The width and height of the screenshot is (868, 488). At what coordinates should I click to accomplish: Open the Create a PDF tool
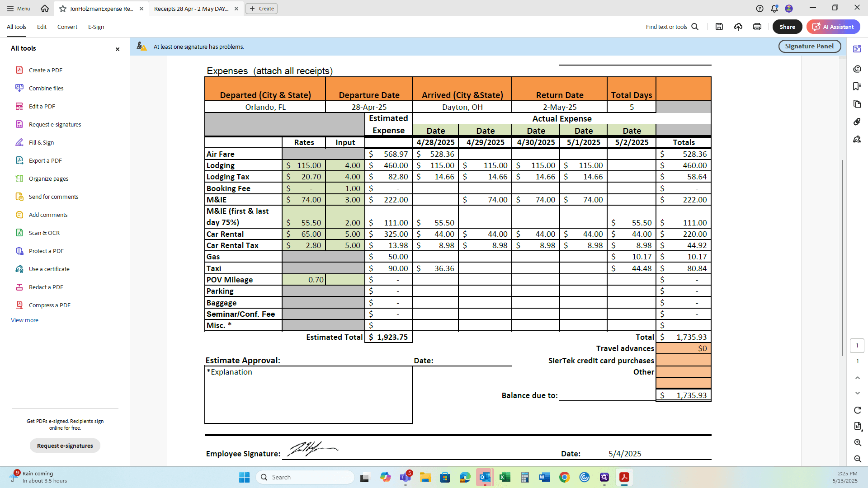45,70
